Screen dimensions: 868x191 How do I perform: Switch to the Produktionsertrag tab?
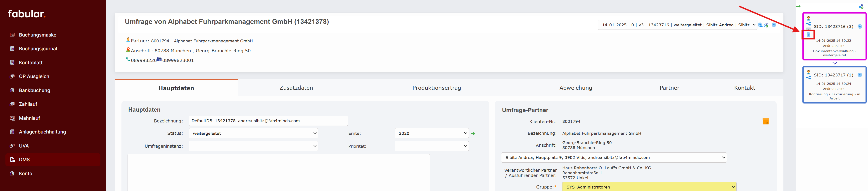coord(436,88)
